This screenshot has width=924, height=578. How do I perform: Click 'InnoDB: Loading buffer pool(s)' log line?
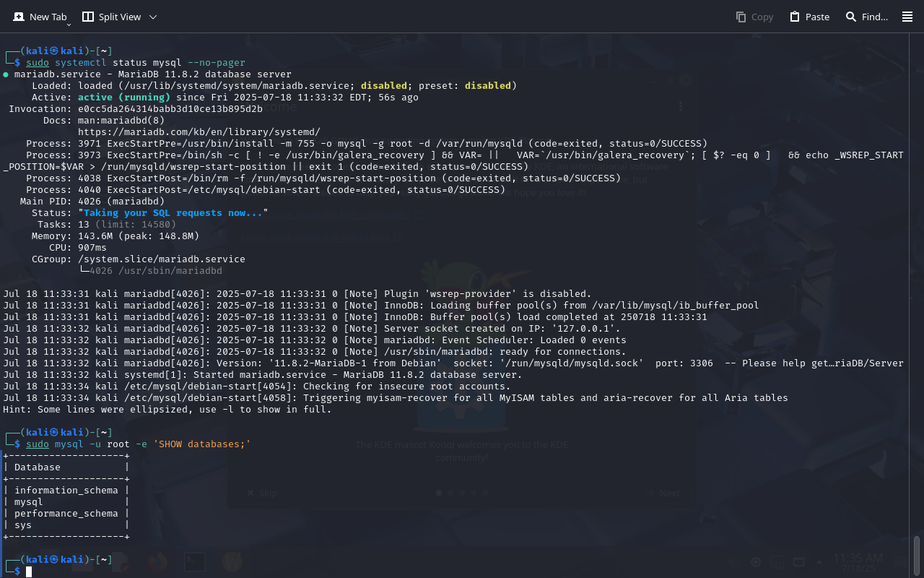(x=381, y=306)
